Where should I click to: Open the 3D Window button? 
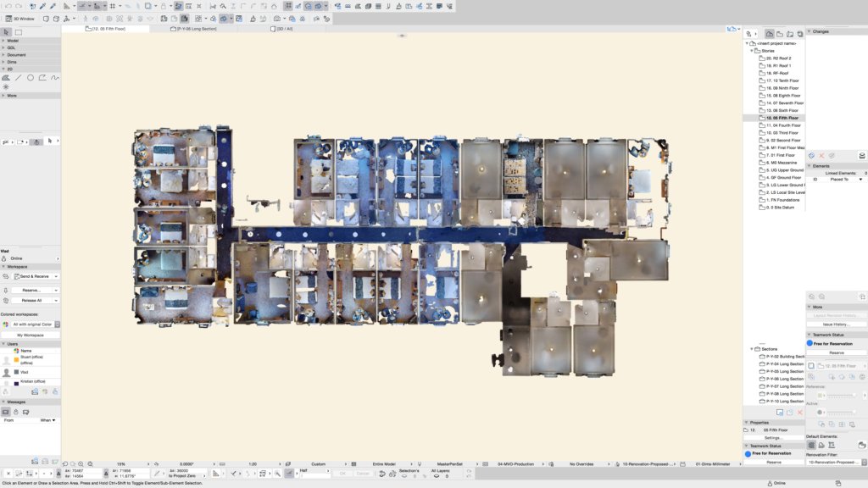[x=19, y=18]
